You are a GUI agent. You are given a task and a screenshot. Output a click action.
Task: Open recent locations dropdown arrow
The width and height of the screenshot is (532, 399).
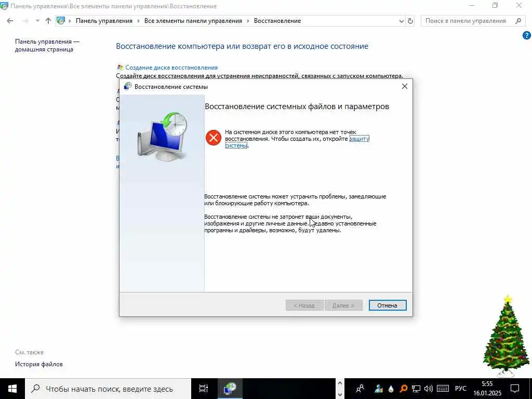point(37,21)
